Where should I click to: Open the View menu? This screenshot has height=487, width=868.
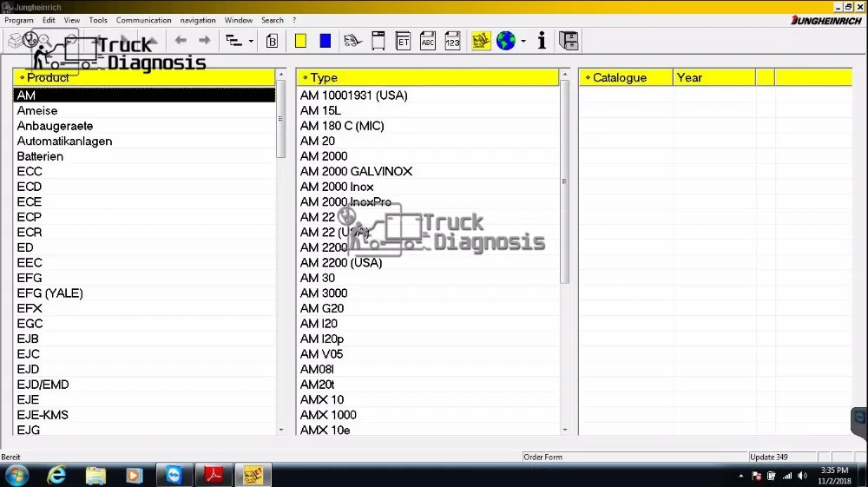point(72,20)
